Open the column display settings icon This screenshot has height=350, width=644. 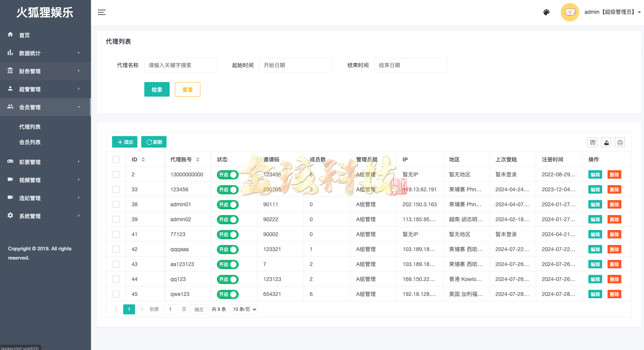[x=592, y=142]
